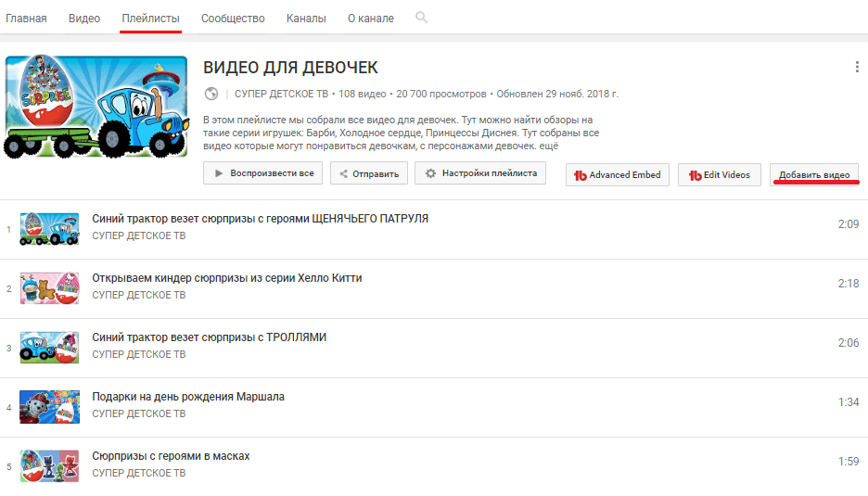
Task: Click the Advanced Embed TubeBuddy button
Action: [x=618, y=174]
